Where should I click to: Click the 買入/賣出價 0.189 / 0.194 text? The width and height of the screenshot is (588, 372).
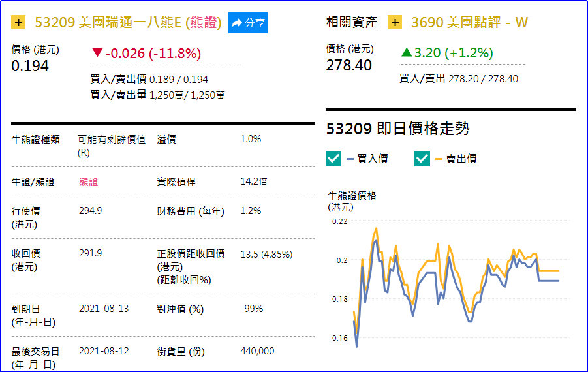[x=149, y=79]
